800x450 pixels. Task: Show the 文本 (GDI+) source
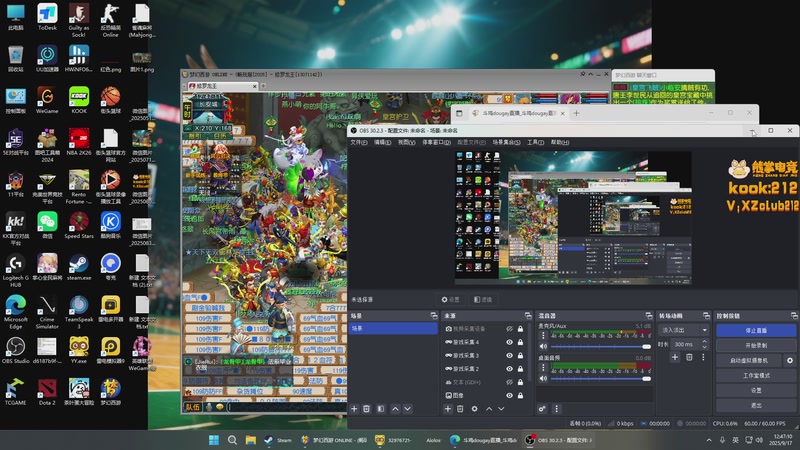click(x=509, y=382)
